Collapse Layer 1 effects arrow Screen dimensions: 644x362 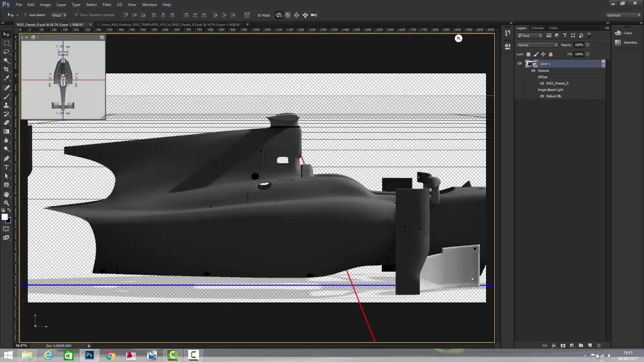point(603,63)
